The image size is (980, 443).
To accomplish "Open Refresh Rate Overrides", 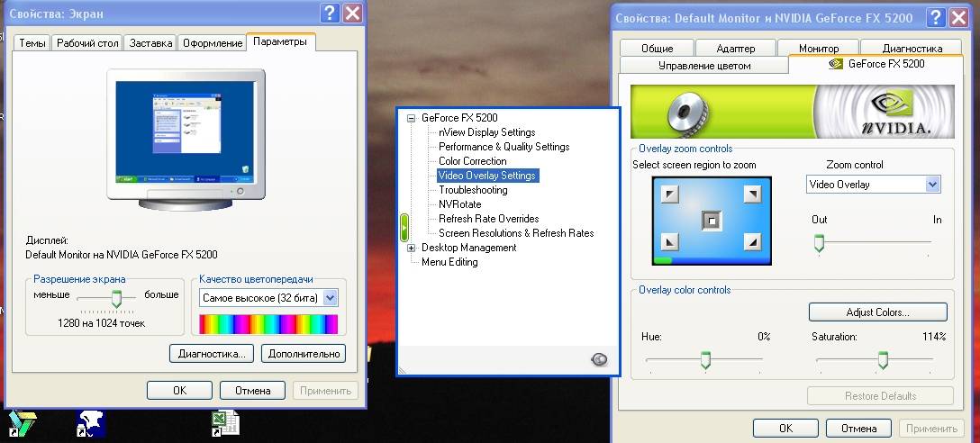I will click(489, 219).
